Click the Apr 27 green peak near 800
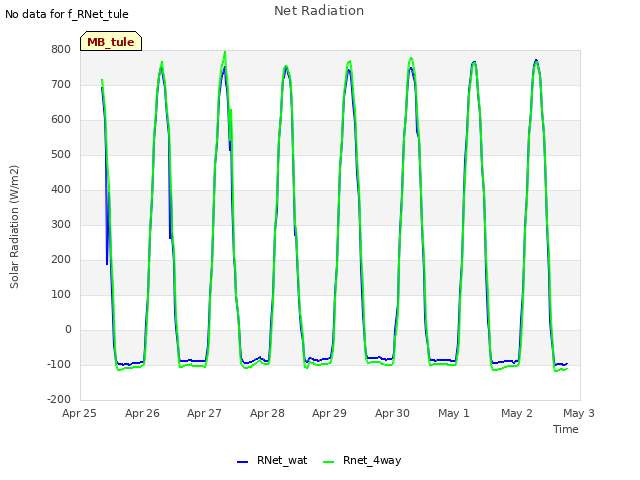640x480 pixels. (224, 53)
